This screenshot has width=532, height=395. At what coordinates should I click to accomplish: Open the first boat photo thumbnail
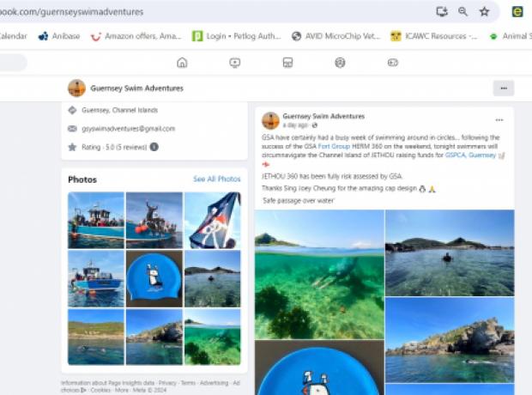pos(96,220)
